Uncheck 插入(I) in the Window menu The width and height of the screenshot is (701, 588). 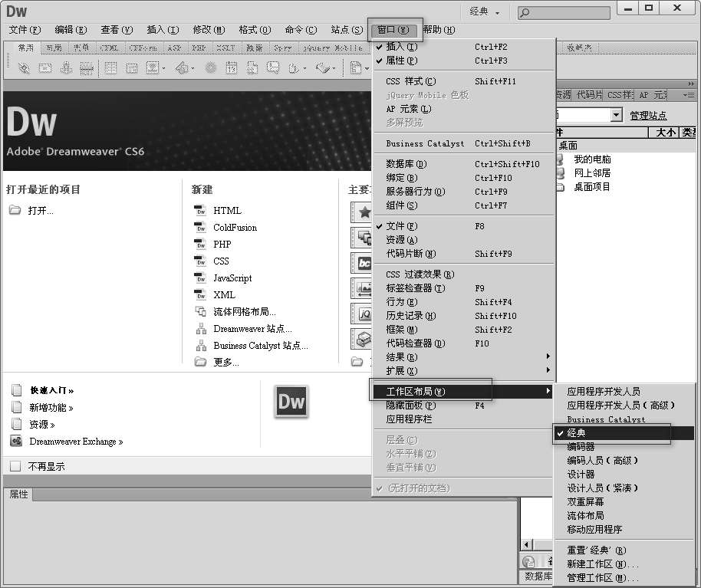(463, 47)
